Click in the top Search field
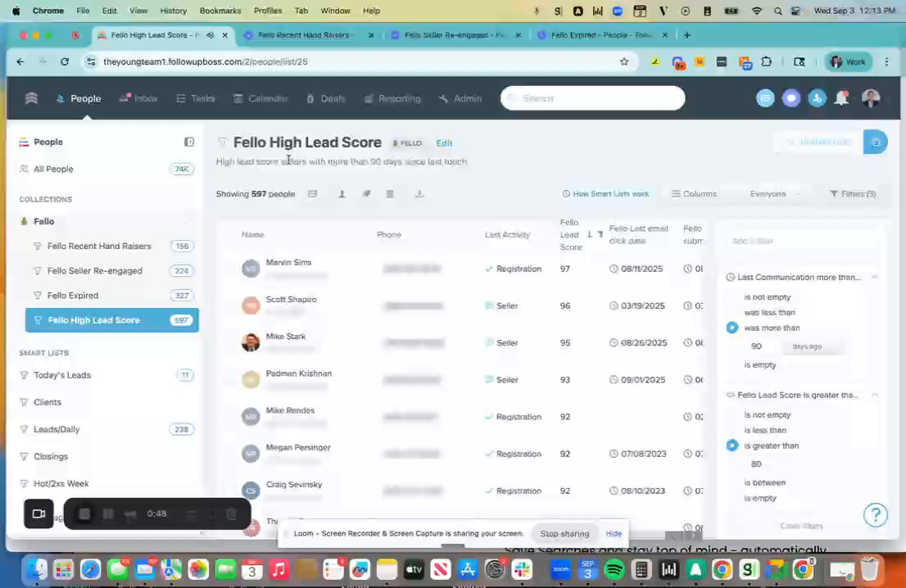This screenshot has height=588, width=906. [593, 98]
